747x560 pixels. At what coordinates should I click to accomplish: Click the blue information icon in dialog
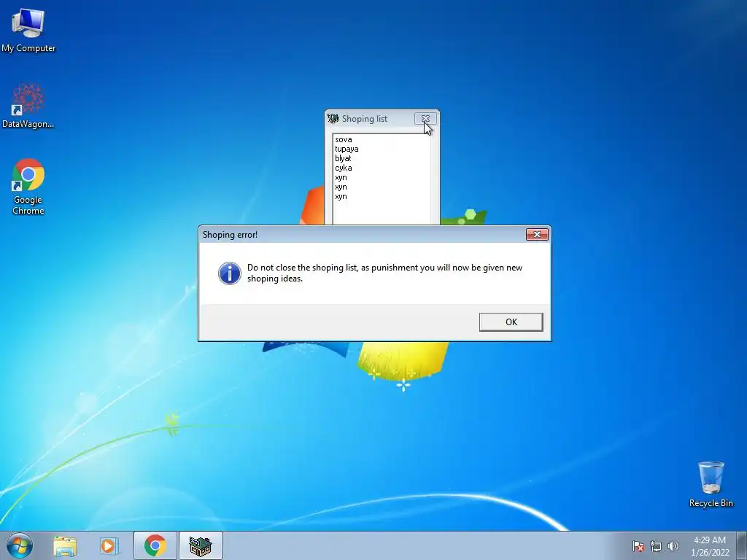(230, 273)
